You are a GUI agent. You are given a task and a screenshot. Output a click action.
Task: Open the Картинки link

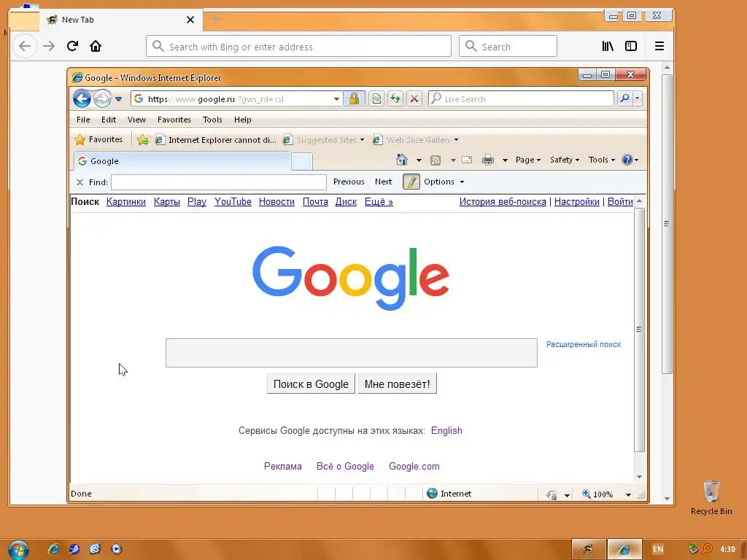[125, 202]
